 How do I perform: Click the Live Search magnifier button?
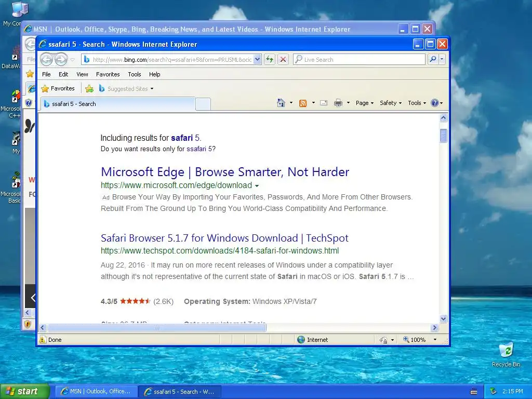[x=433, y=59]
